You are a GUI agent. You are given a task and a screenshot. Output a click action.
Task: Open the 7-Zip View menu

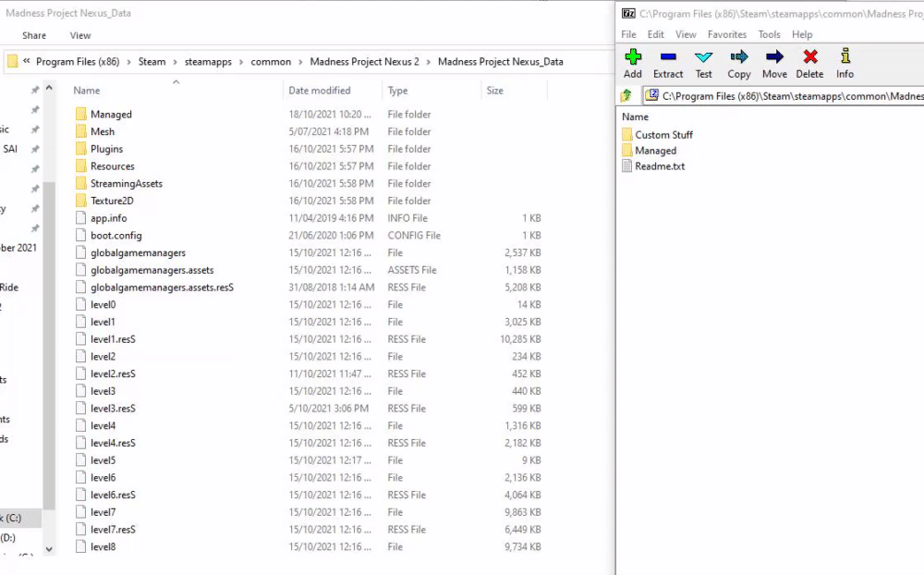[x=686, y=34]
